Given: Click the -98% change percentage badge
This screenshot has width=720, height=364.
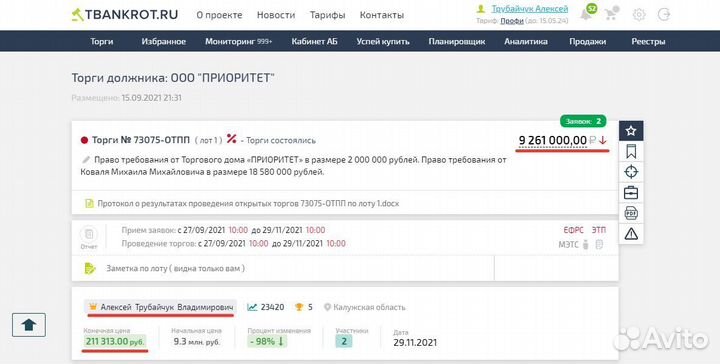Looking at the screenshot, I should coord(267,342).
